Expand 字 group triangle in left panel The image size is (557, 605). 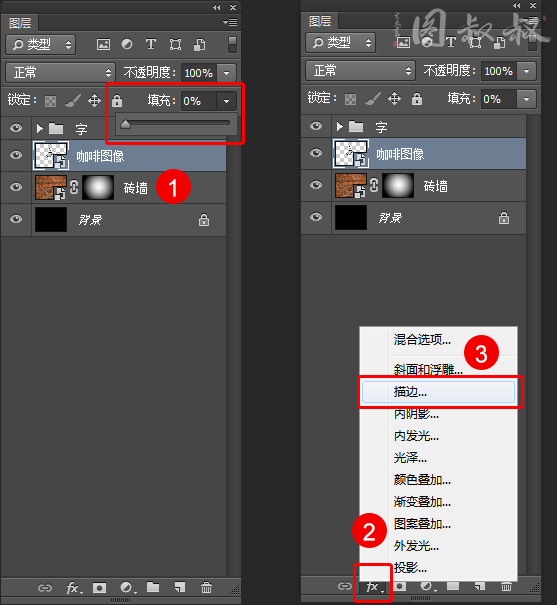point(39,128)
